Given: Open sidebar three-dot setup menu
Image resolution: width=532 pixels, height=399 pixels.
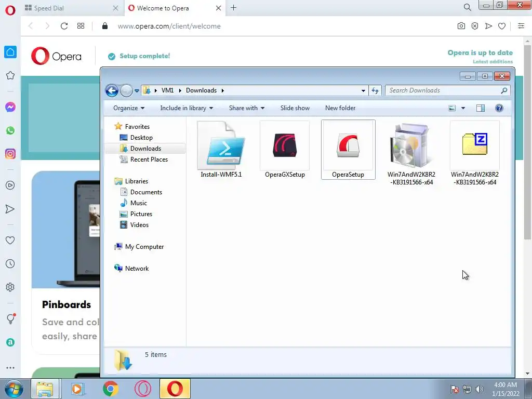Looking at the screenshot, I should click(10, 367).
